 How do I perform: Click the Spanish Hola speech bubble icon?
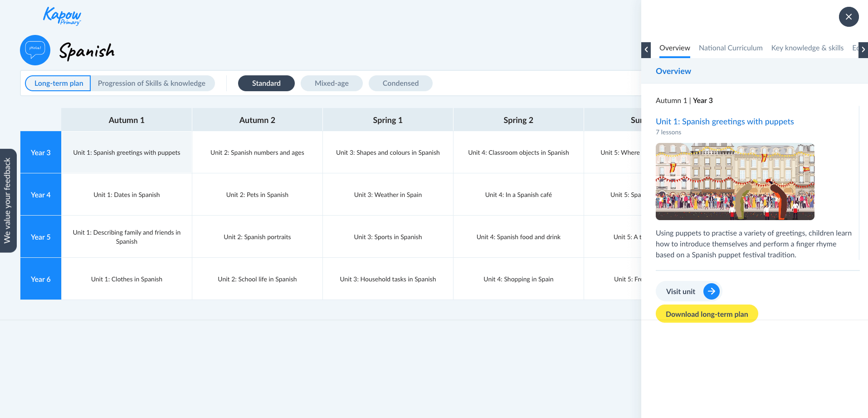(35, 50)
